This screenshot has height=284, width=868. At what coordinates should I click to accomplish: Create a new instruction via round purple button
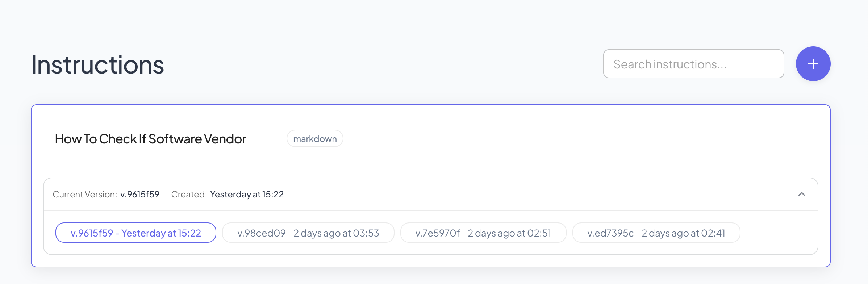pos(813,64)
